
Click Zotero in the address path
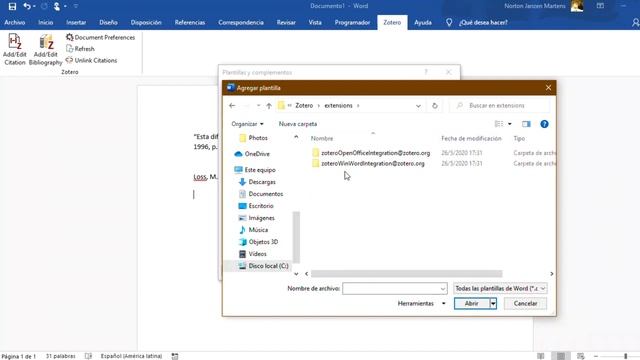304,105
